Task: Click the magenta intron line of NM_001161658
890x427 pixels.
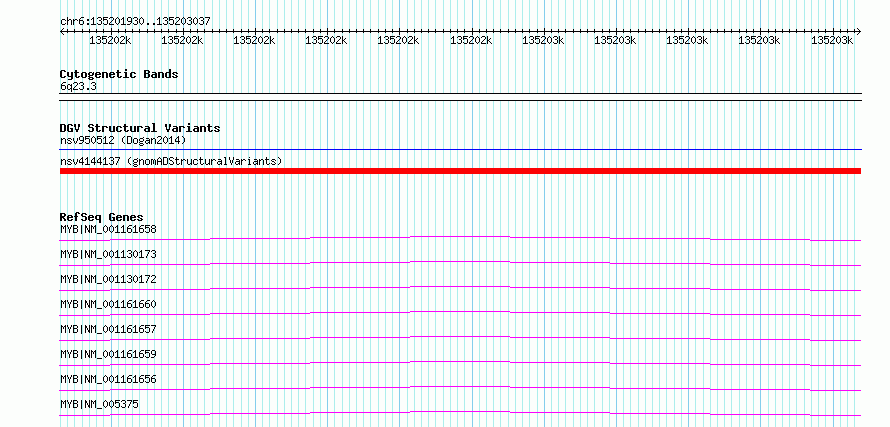Action: (x=460, y=238)
